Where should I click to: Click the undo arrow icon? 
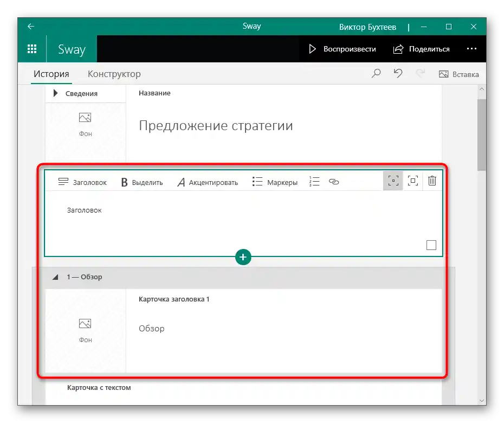(398, 73)
